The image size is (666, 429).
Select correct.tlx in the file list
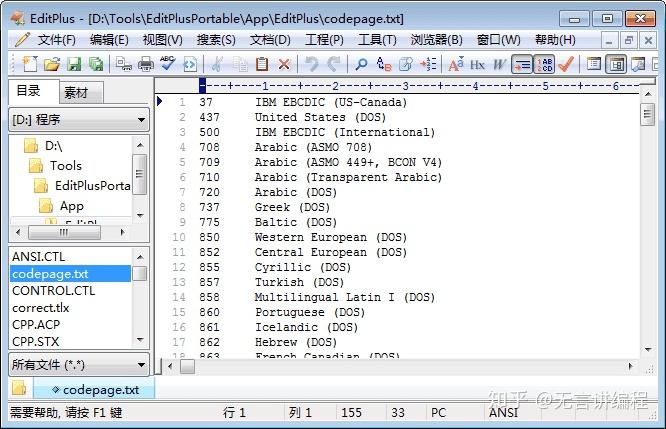(70, 308)
